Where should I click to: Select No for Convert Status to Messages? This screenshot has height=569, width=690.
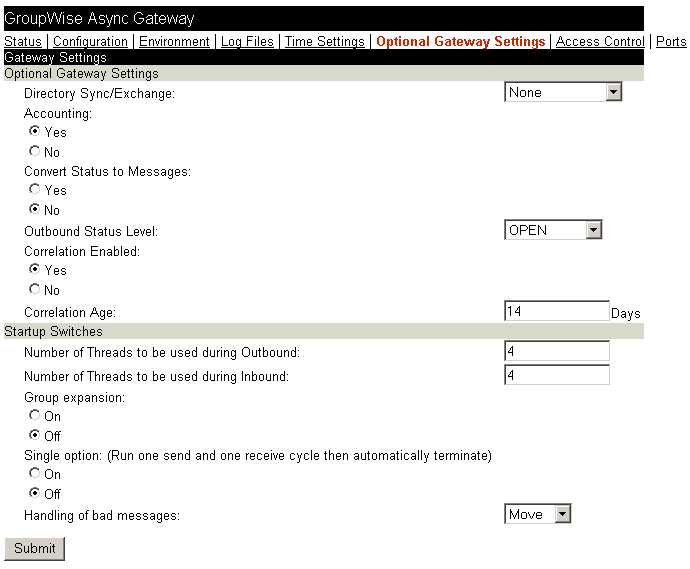click(x=34, y=209)
